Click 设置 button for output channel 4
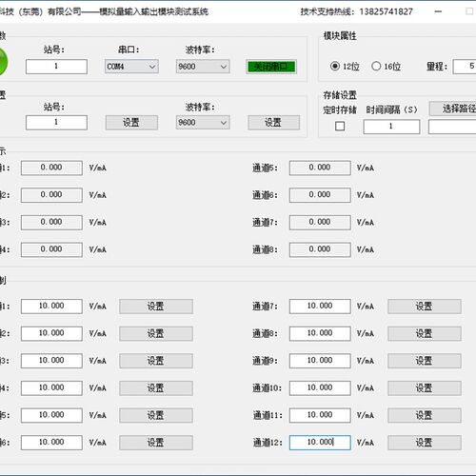 coord(156,388)
